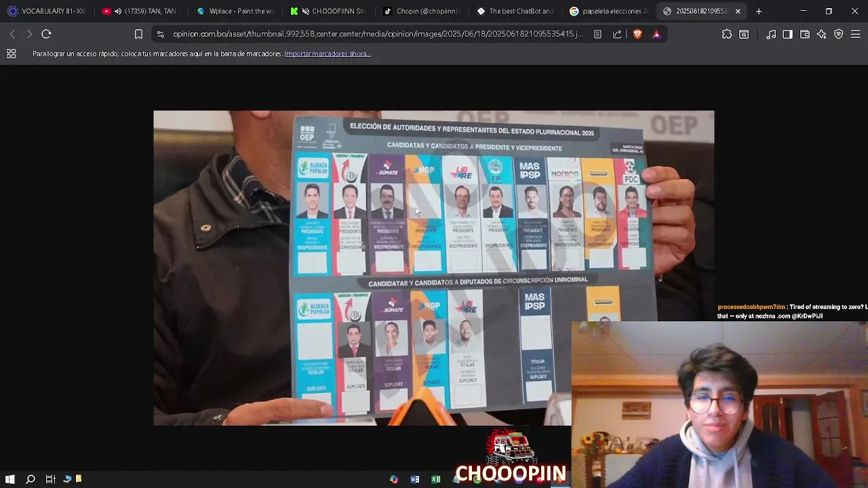This screenshot has height=488, width=868.
Task: Open a new tab with the plus button
Action: tap(759, 11)
